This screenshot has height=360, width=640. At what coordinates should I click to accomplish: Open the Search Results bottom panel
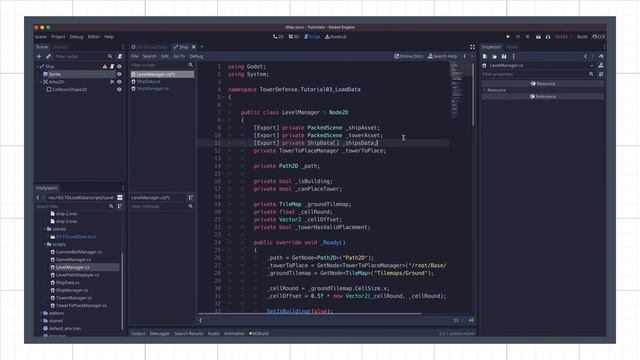click(x=189, y=333)
